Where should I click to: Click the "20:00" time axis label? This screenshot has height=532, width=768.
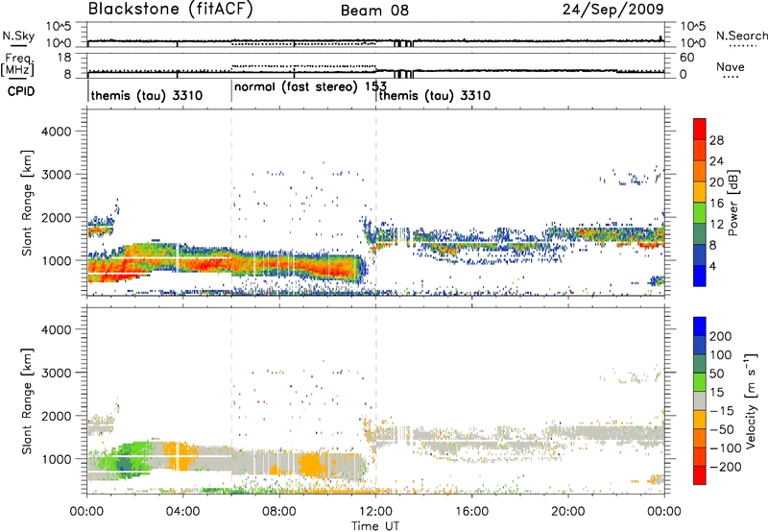click(568, 511)
